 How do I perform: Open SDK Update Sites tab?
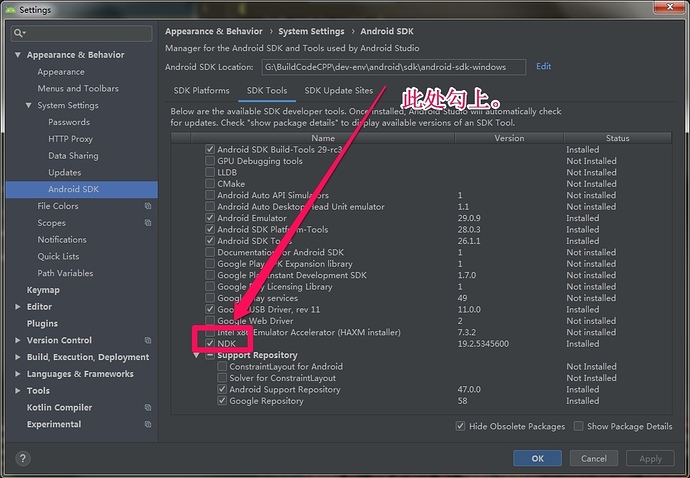coord(338,91)
